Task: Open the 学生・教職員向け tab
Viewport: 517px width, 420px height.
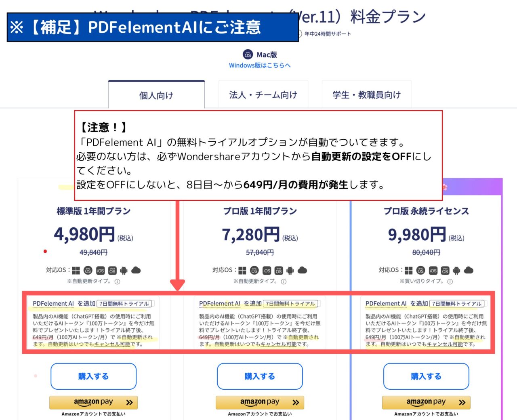Action: [x=367, y=94]
